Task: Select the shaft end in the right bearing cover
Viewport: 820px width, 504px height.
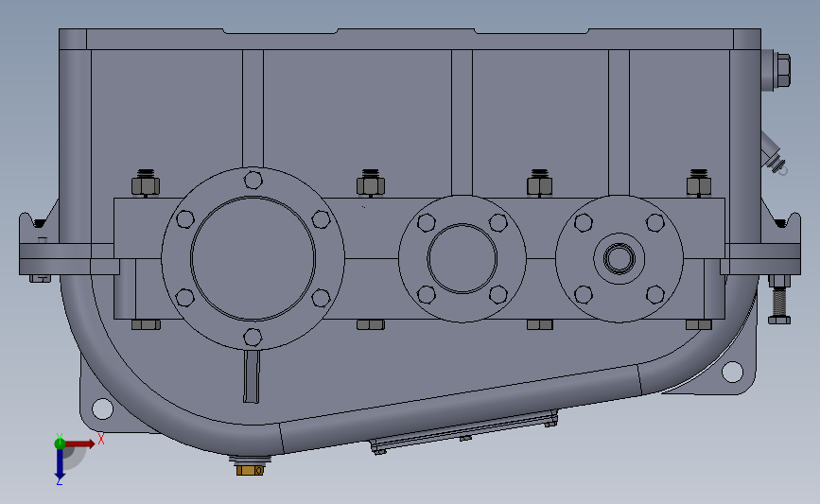Action: click(x=619, y=258)
